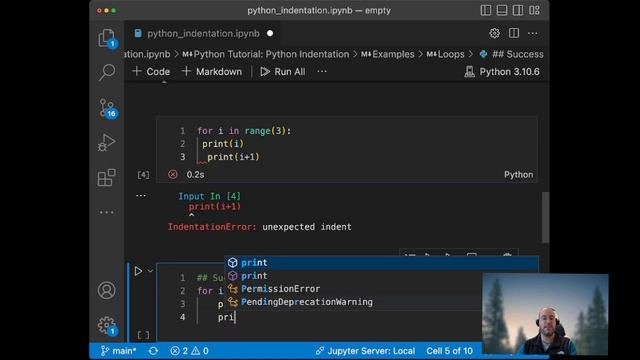The width and height of the screenshot is (640, 360).
Task: Click the notebook vertical scrollbar
Action: point(545,217)
